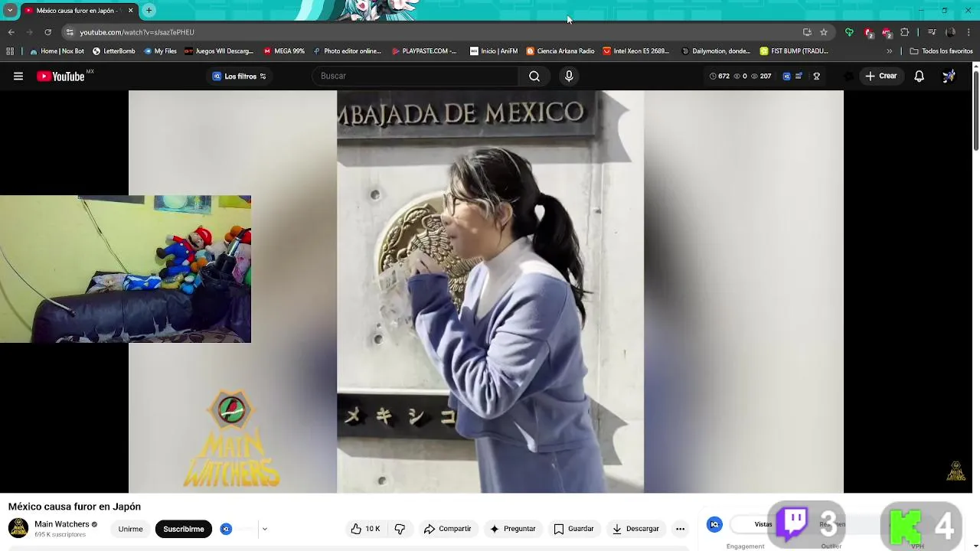Open the Los filtros extension menu

(x=239, y=76)
